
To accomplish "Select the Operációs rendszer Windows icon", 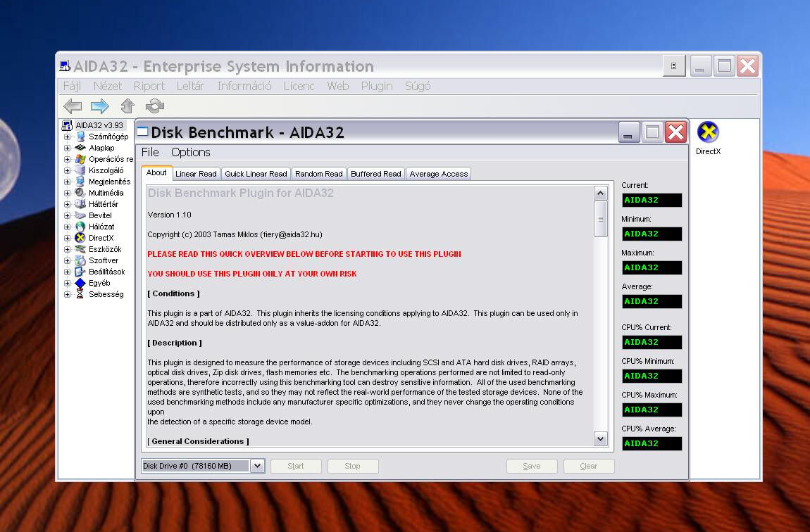I will coord(80,159).
